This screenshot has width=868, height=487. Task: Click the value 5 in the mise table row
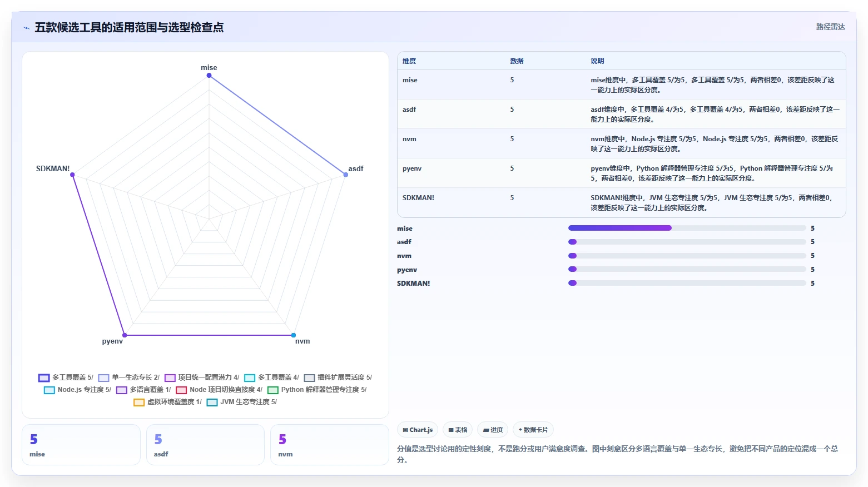click(512, 80)
